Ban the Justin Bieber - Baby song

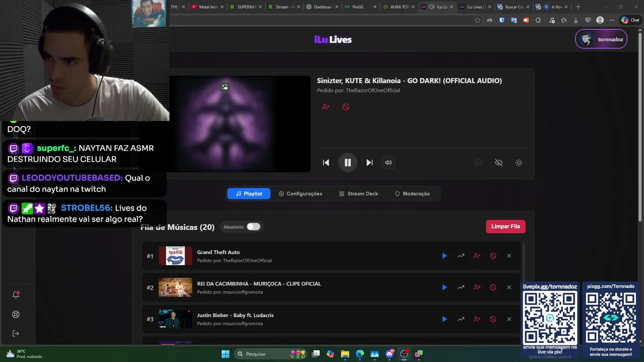(x=493, y=319)
